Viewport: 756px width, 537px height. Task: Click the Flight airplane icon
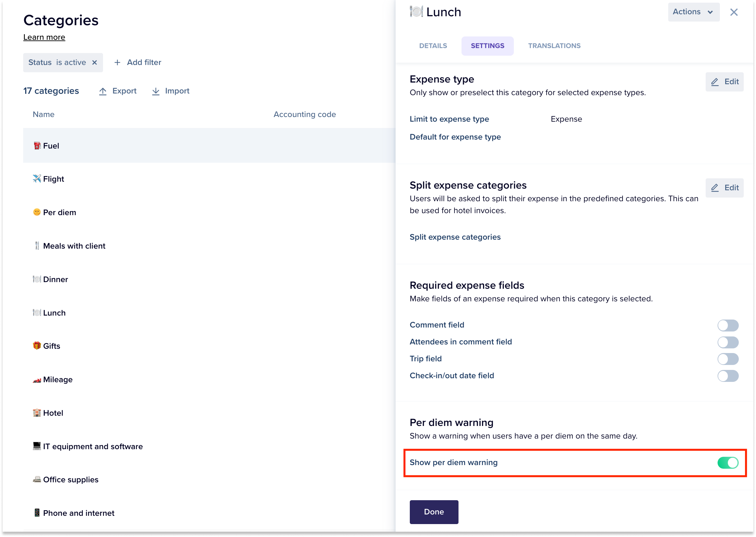pyautogui.click(x=37, y=179)
